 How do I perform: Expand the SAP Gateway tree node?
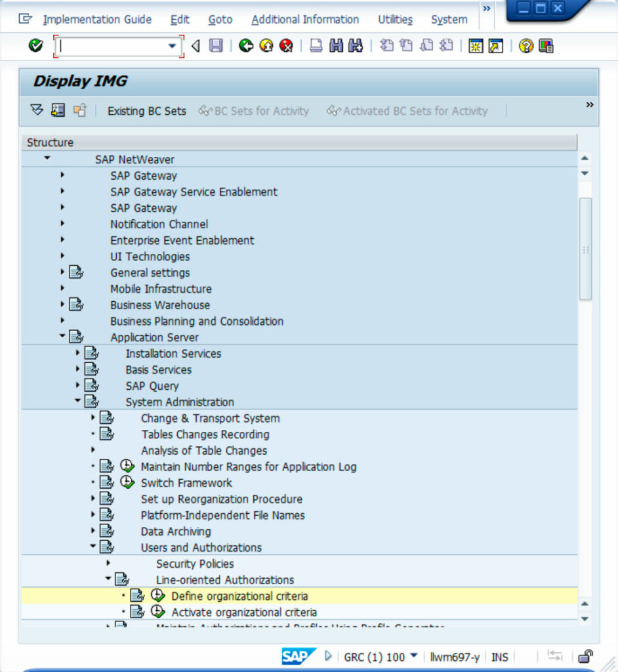click(x=62, y=176)
